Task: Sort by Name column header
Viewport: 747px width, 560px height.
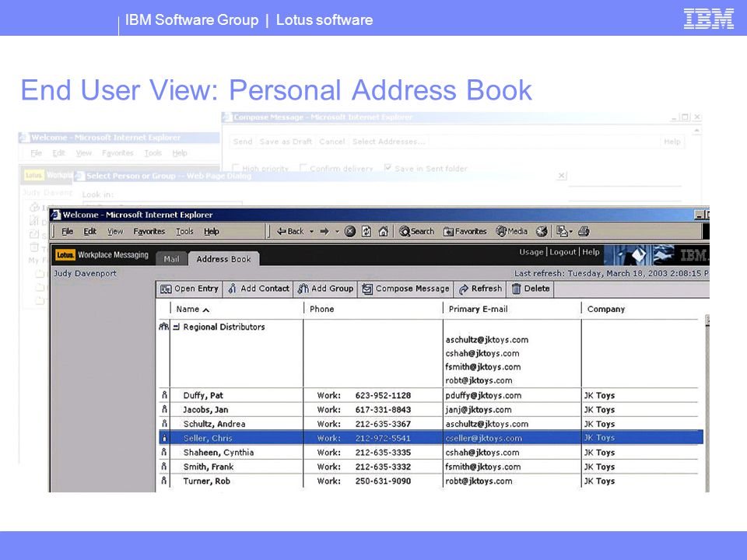Action: pyautogui.click(x=192, y=309)
